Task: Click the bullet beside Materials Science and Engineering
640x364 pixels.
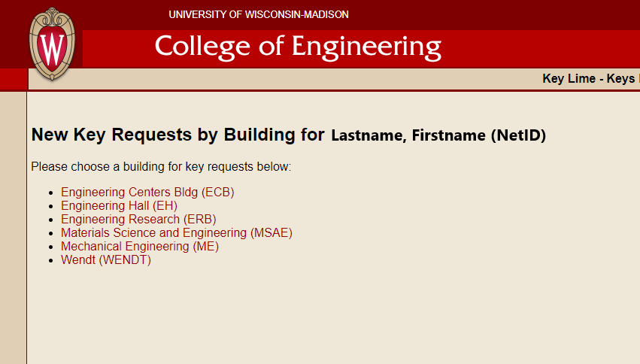Action: (51, 233)
